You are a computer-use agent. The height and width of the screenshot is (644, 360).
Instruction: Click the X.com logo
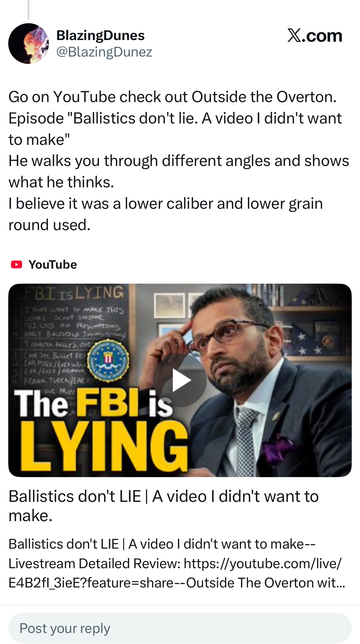[x=315, y=36]
